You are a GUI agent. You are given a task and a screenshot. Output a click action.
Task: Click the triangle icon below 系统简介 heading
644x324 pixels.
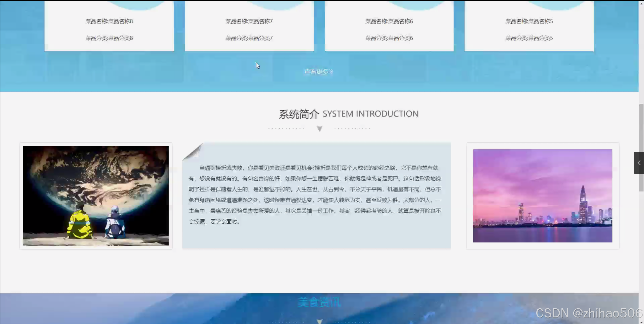coord(319,129)
